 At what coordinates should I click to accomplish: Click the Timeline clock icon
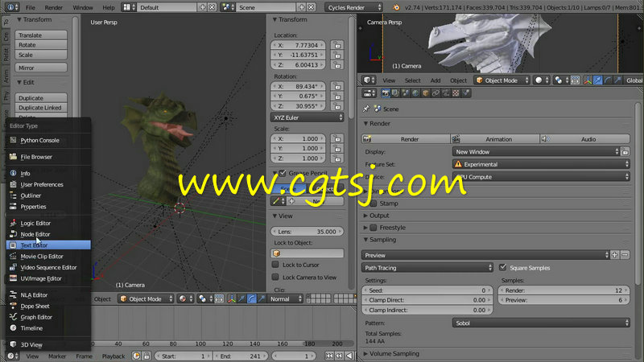tap(13, 328)
